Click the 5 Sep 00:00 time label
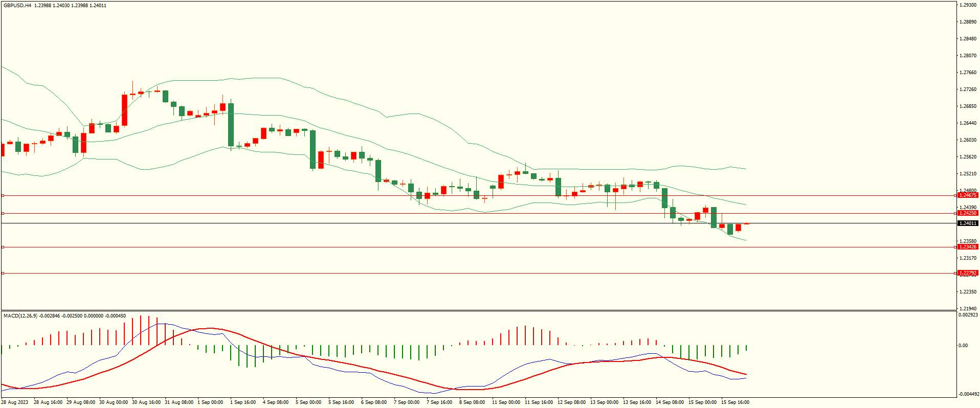Image resolution: width=980 pixels, height=408 pixels. point(308,402)
